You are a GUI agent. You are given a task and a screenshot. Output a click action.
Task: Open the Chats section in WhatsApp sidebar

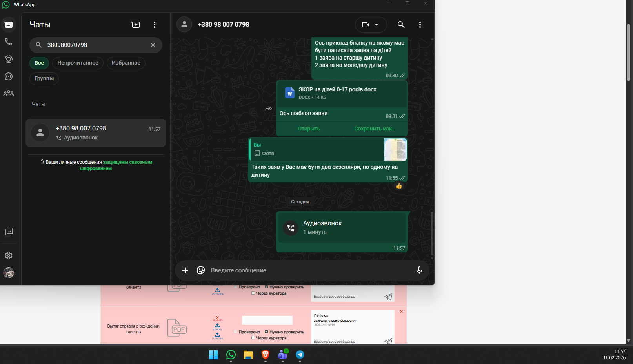9,25
